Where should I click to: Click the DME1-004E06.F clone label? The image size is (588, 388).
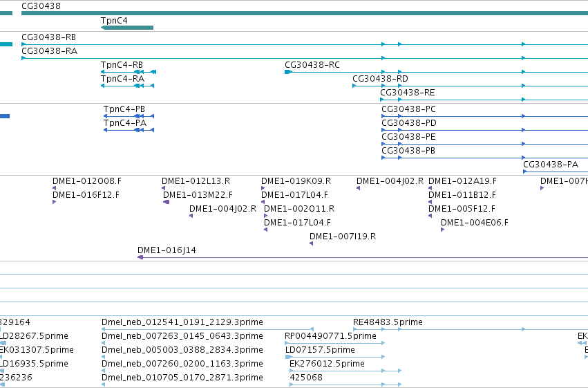tap(475, 223)
